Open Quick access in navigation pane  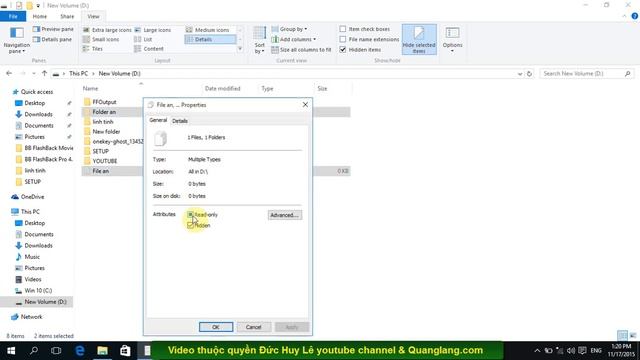37,92
